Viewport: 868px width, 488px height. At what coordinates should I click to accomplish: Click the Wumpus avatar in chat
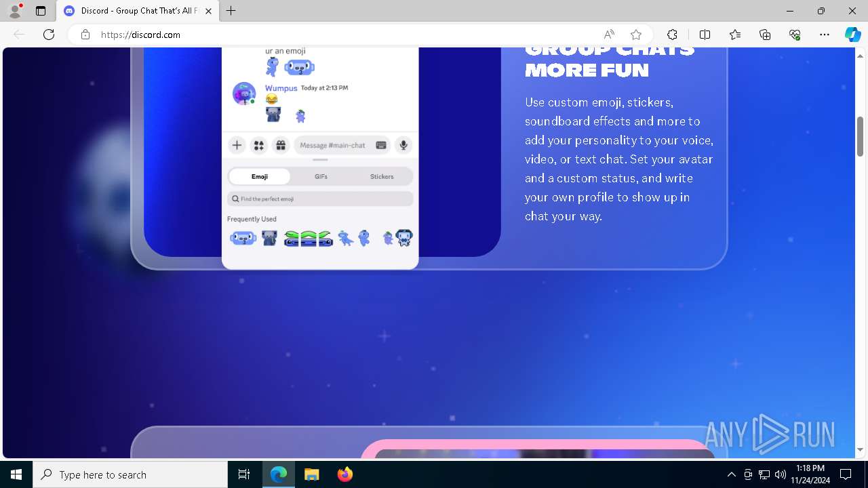(x=244, y=94)
